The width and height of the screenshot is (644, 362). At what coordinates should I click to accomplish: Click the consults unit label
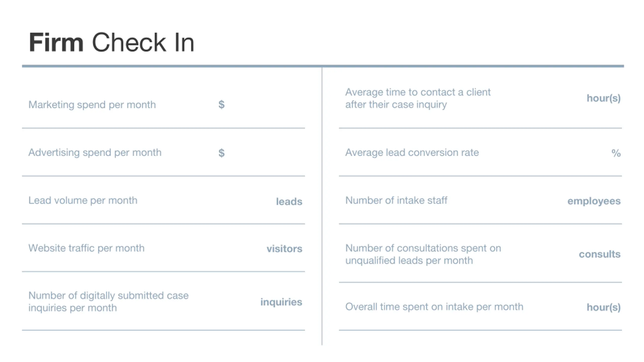(x=599, y=254)
